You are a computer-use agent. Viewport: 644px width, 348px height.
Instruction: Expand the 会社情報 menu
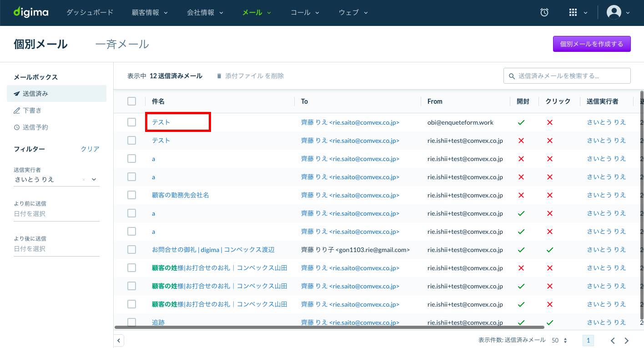pyautogui.click(x=205, y=13)
